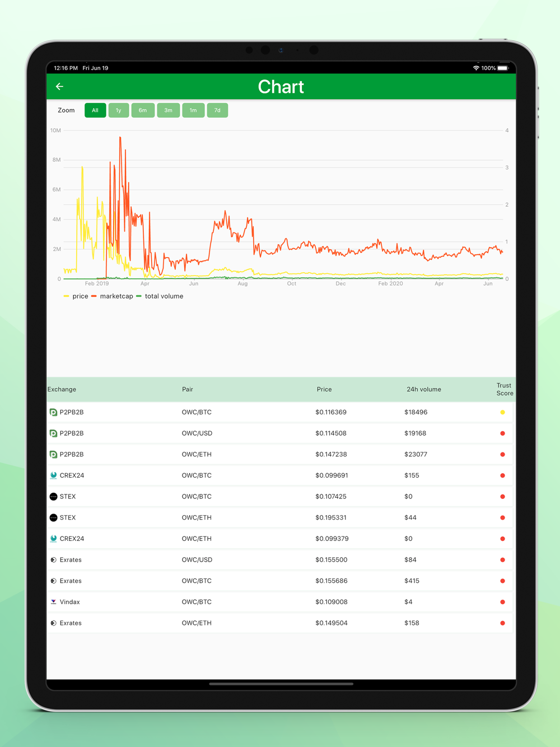Click the yellow trust score dot for P2PB2B OWC/BTC
Viewport: 560px width, 747px height.
(x=502, y=412)
